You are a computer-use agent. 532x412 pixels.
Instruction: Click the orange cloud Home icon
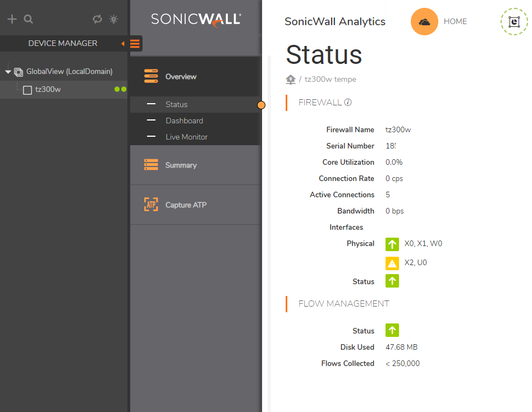424,22
